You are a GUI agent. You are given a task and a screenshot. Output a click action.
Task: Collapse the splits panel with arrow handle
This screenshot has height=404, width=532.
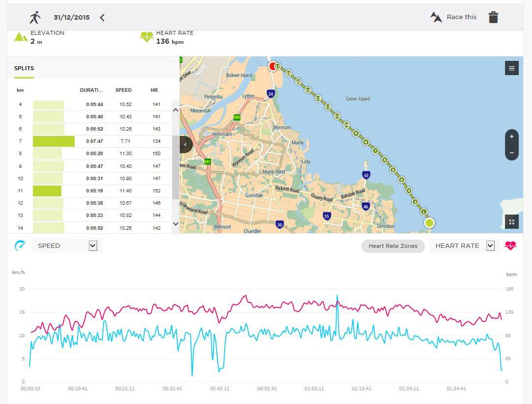tap(185, 145)
